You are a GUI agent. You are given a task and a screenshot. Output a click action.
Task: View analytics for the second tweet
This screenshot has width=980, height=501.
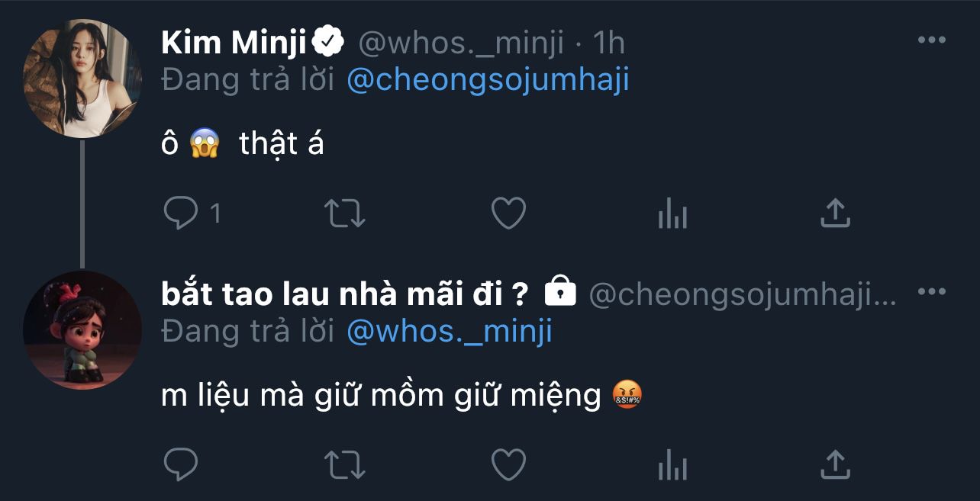point(672,464)
